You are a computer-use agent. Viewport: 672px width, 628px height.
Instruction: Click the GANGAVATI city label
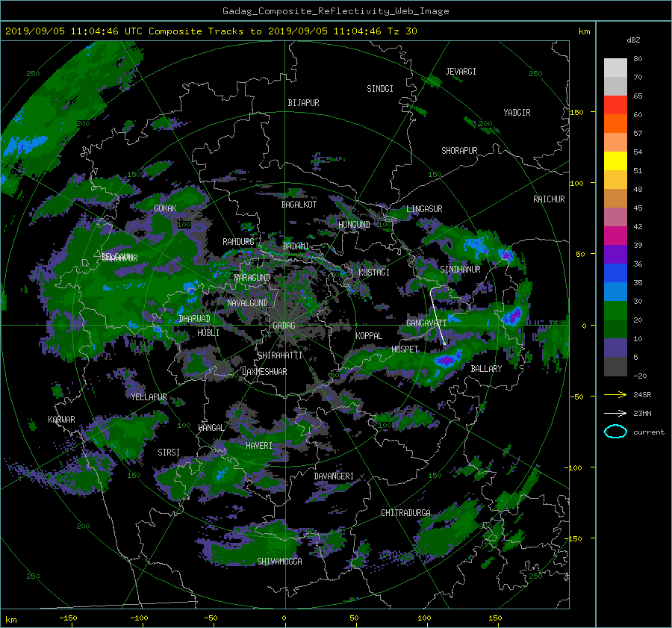pyautogui.click(x=426, y=323)
